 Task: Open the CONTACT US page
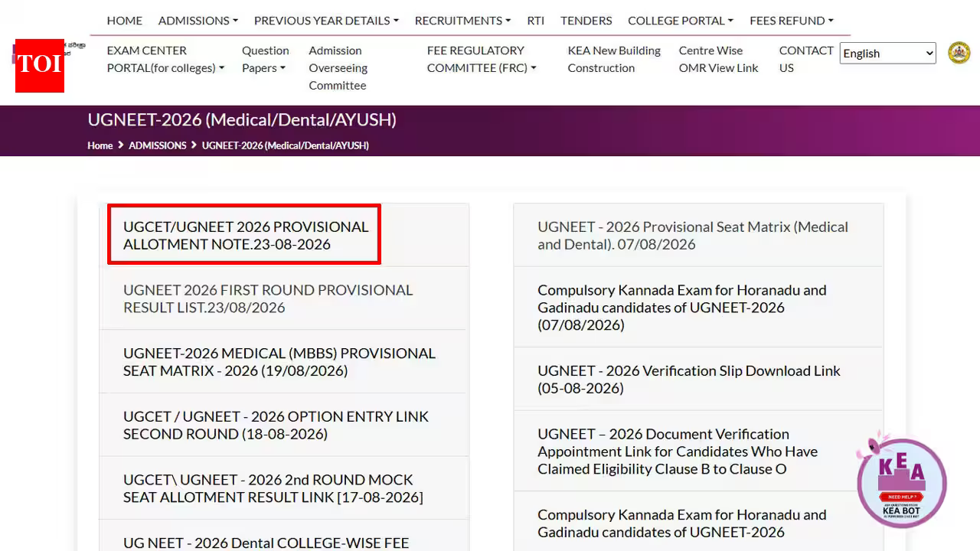pos(806,59)
